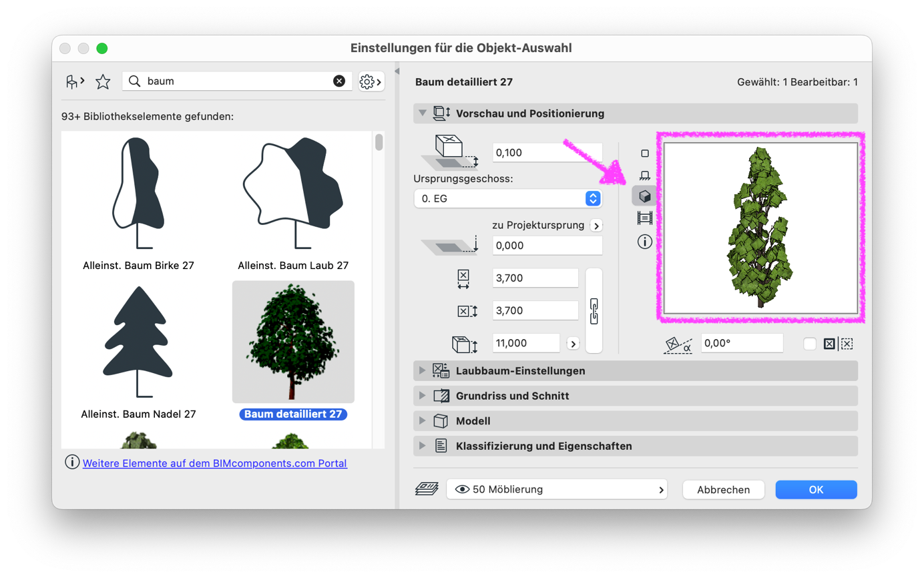Open the 'zu Projektursprung' reference arrow menu
The image size is (924, 578).
click(x=596, y=225)
